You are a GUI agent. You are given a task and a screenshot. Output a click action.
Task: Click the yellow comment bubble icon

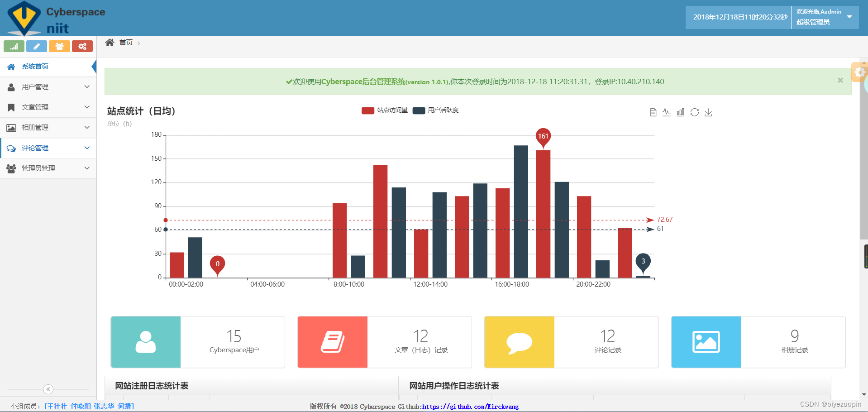tap(520, 342)
